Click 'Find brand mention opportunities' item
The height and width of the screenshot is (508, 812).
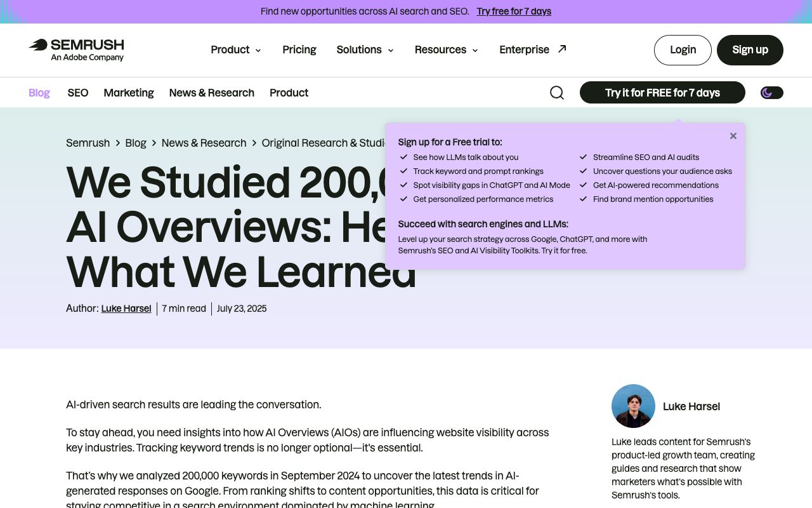pos(653,199)
